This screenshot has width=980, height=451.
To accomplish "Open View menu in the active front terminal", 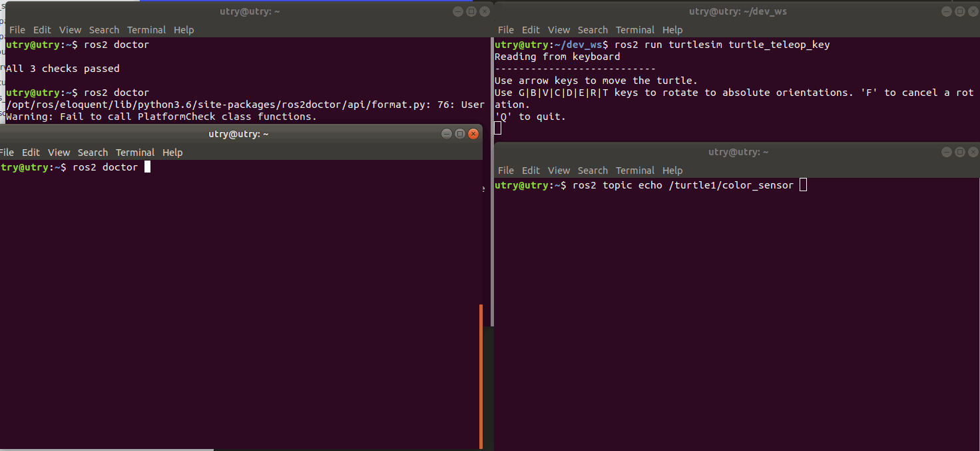I will 59,153.
